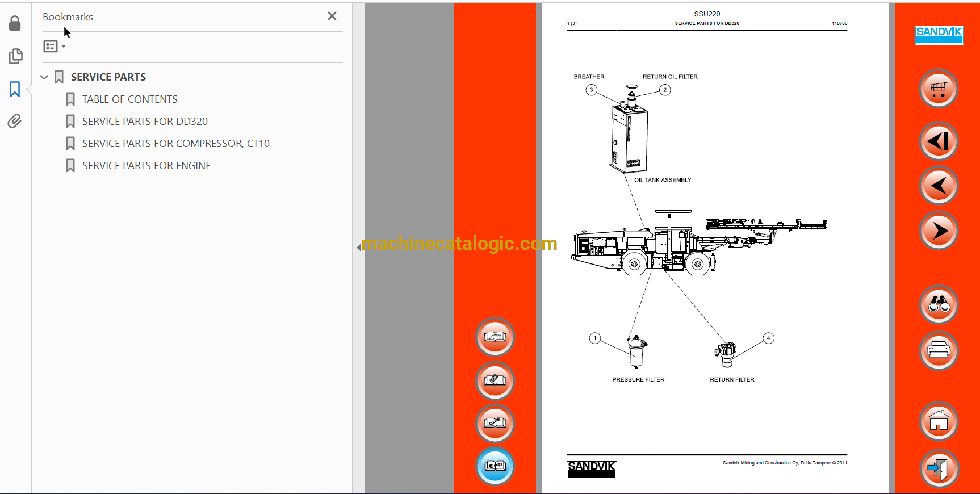Click the second book manual round button

(x=495, y=380)
